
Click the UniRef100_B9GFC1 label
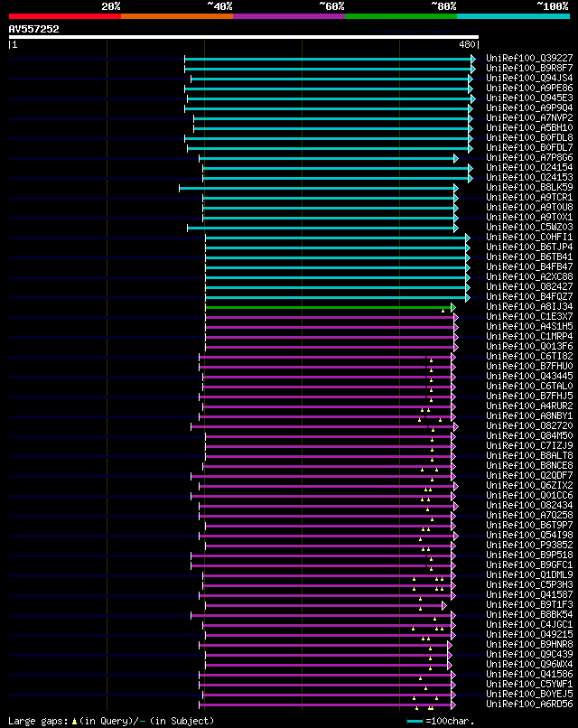coord(529,565)
